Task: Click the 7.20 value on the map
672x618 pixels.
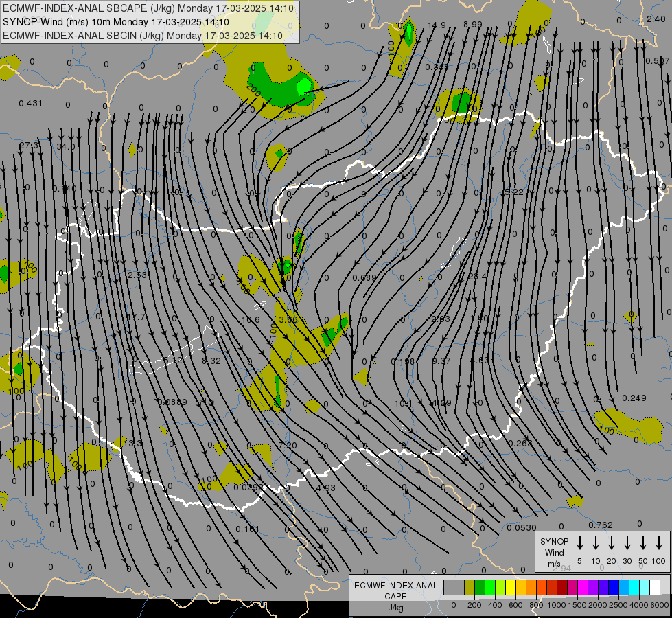Action: pyautogui.click(x=288, y=445)
